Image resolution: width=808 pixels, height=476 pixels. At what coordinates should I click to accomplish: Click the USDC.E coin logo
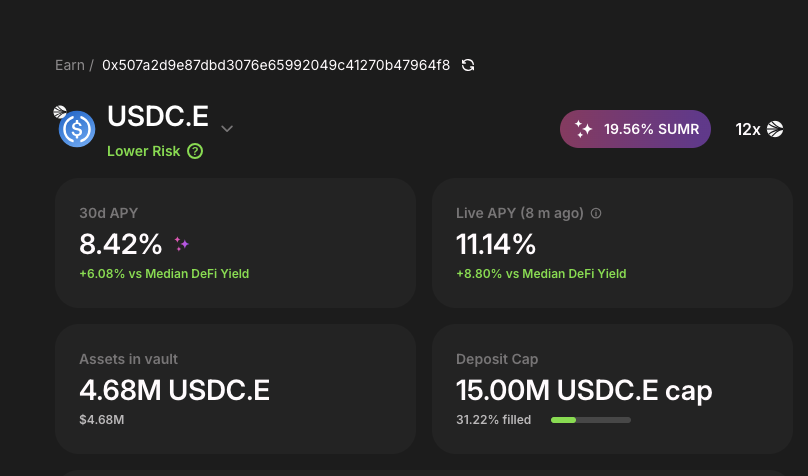point(77,129)
